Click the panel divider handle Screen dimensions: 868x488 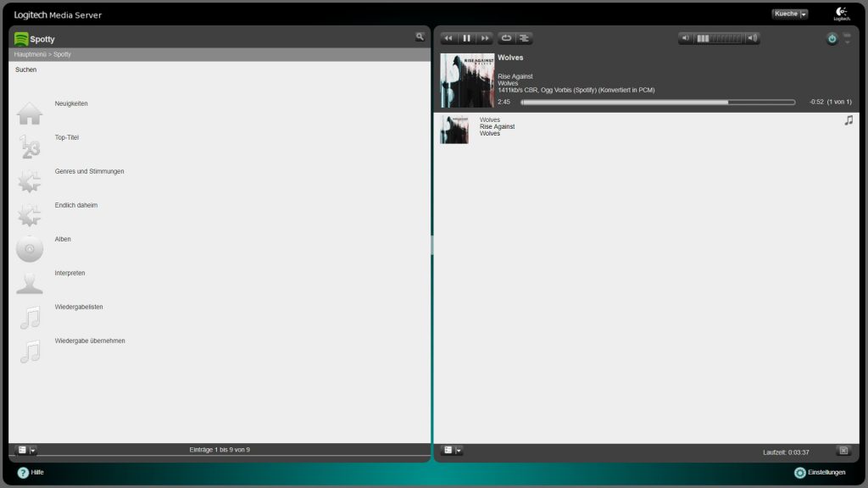pos(431,245)
